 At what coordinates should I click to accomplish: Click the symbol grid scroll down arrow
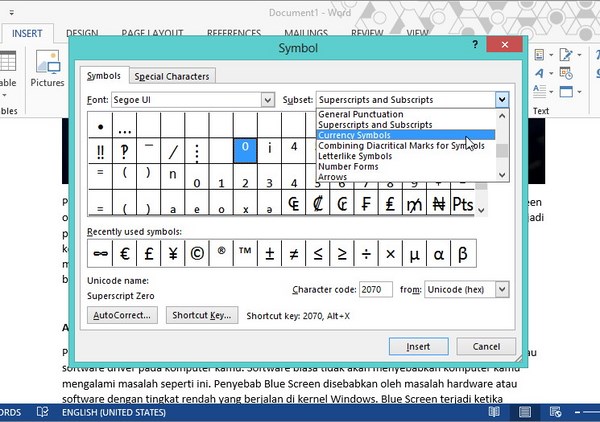pyautogui.click(x=481, y=210)
